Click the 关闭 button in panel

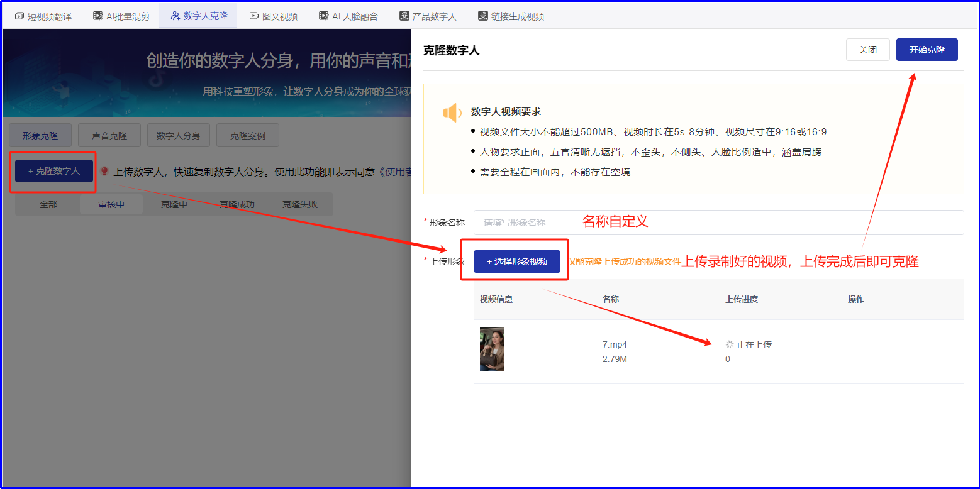867,50
